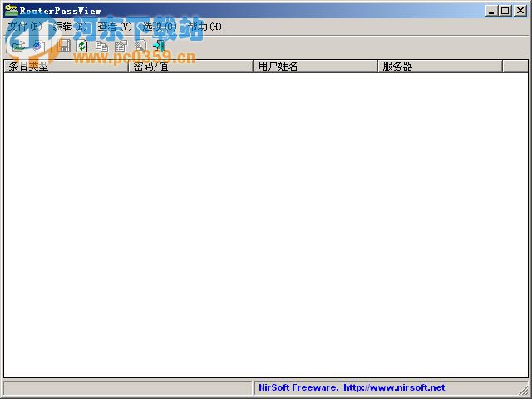Sort by the 密码/值 column header
Screen dimensions: 532x399
point(190,66)
